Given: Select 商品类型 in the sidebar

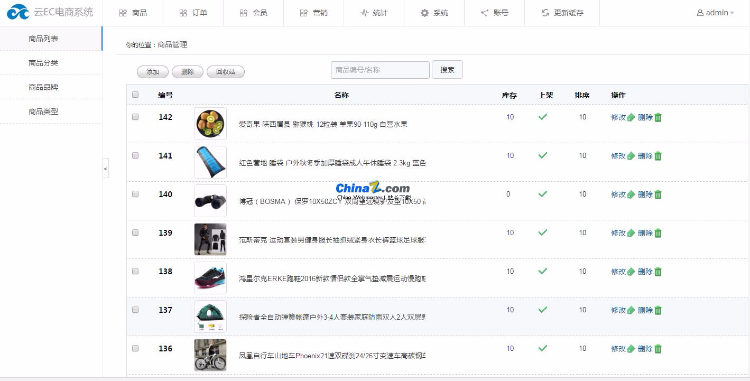Looking at the screenshot, I should pos(51,112).
